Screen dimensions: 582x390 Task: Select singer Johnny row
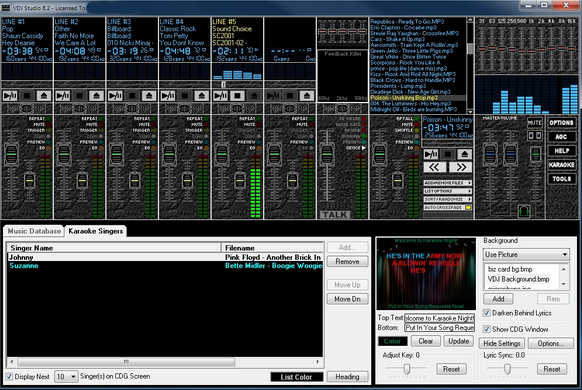pos(165,257)
